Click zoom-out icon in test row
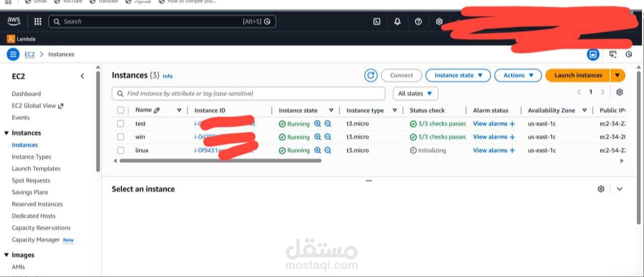The width and height of the screenshot is (644, 277). 328,123
